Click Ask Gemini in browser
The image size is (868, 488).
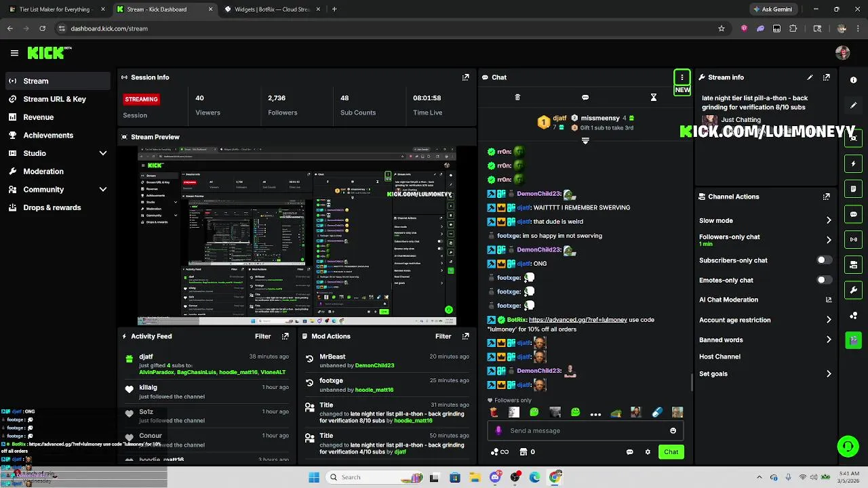point(773,9)
